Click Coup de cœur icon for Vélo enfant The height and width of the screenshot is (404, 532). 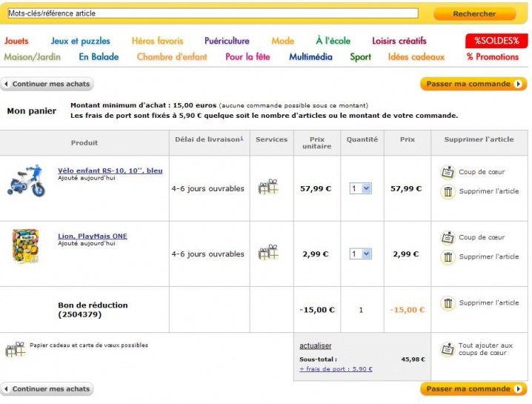[448, 172]
